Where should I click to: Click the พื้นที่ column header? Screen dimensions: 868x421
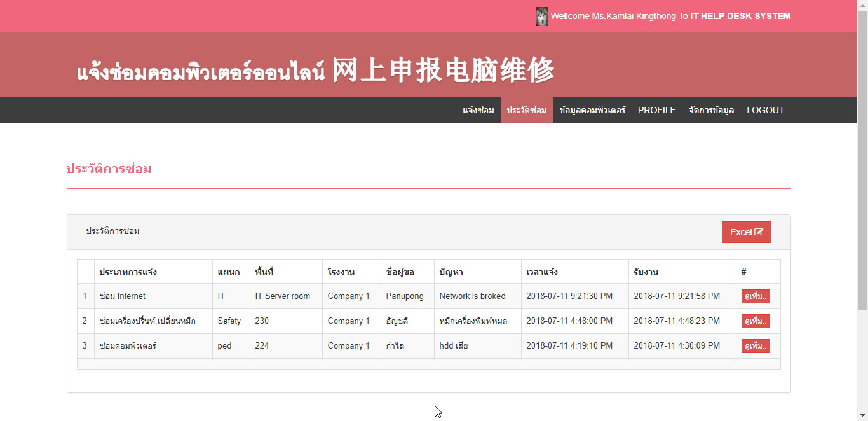[286, 272]
